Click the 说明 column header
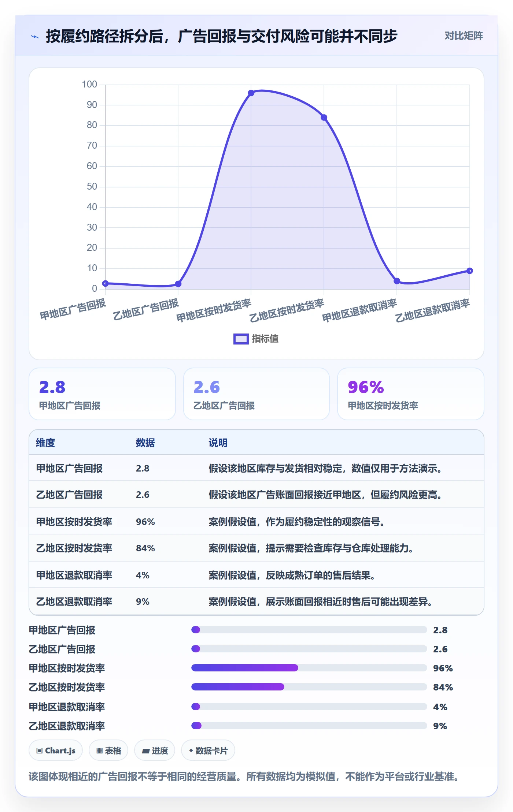The height and width of the screenshot is (812, 513). pos(218,443)
